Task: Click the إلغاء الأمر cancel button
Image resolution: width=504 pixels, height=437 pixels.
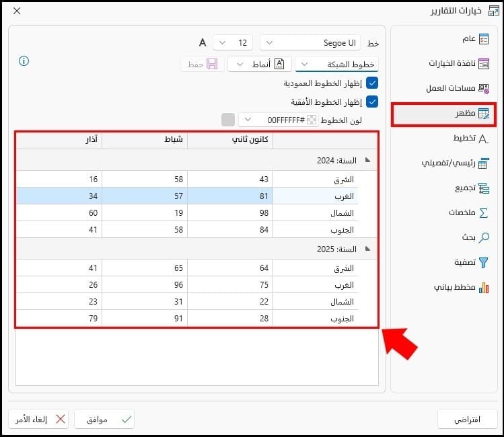Action: (38, 419)
